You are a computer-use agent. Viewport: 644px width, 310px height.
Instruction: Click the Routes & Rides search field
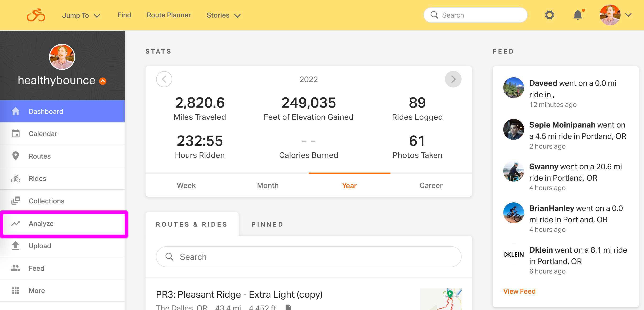(x=308, y=257)
